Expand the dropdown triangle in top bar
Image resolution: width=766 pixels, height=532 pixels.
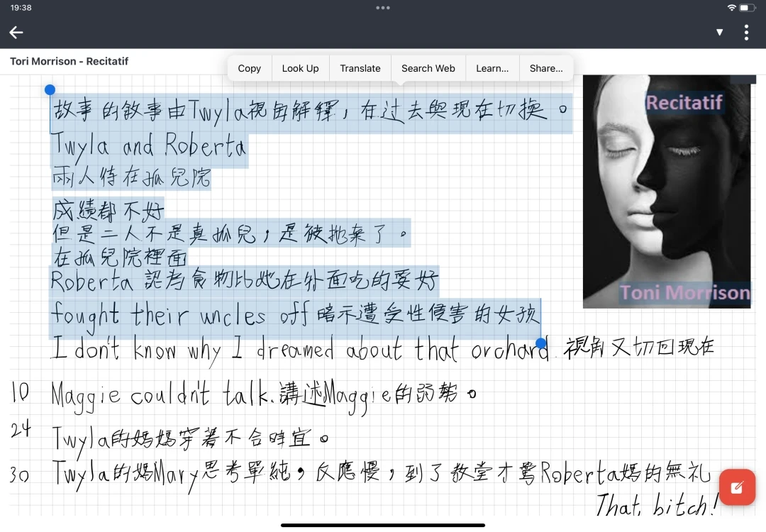pos(719,33)
